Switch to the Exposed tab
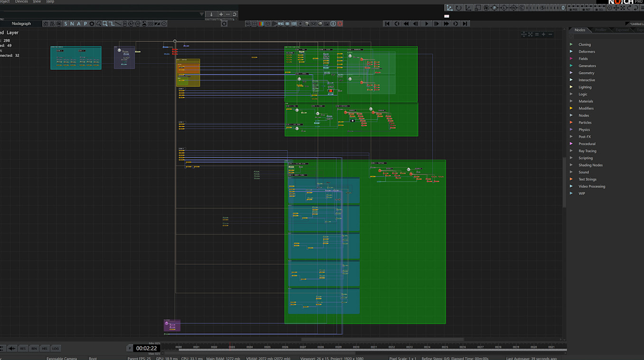This screenshot has height=360, width=644. coord(622,30)
